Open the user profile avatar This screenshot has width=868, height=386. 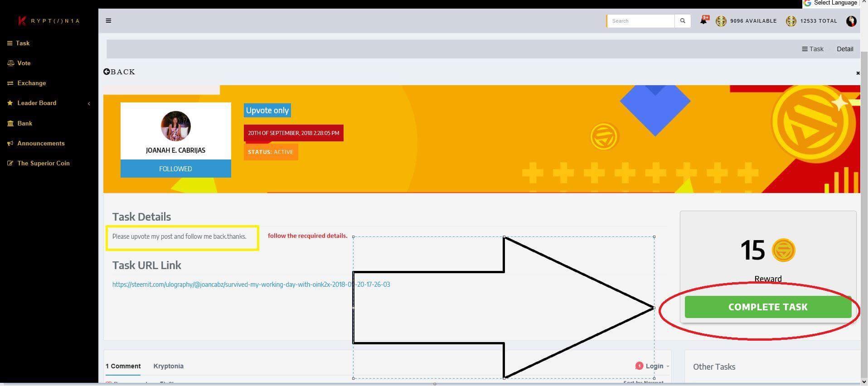(851, 21)
